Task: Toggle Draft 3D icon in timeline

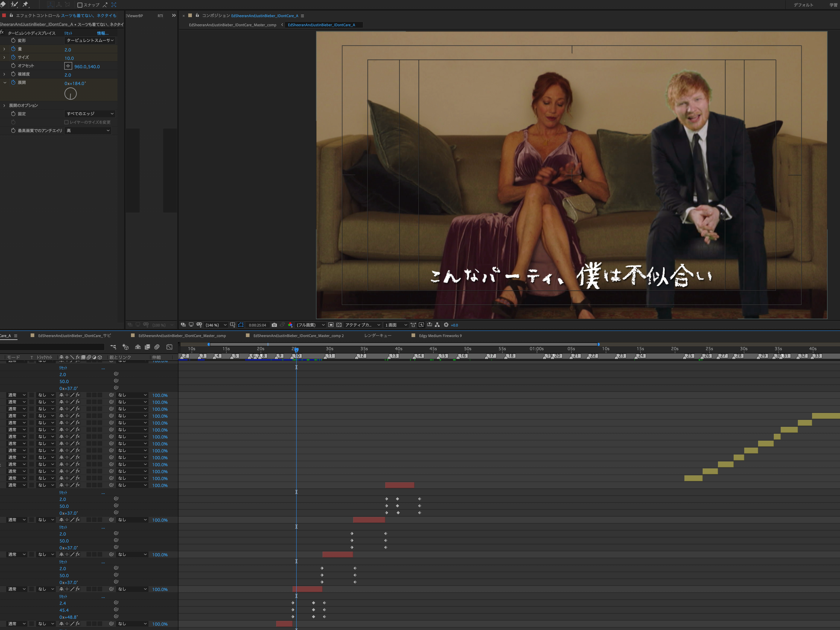Action: (x=125, y=347)
